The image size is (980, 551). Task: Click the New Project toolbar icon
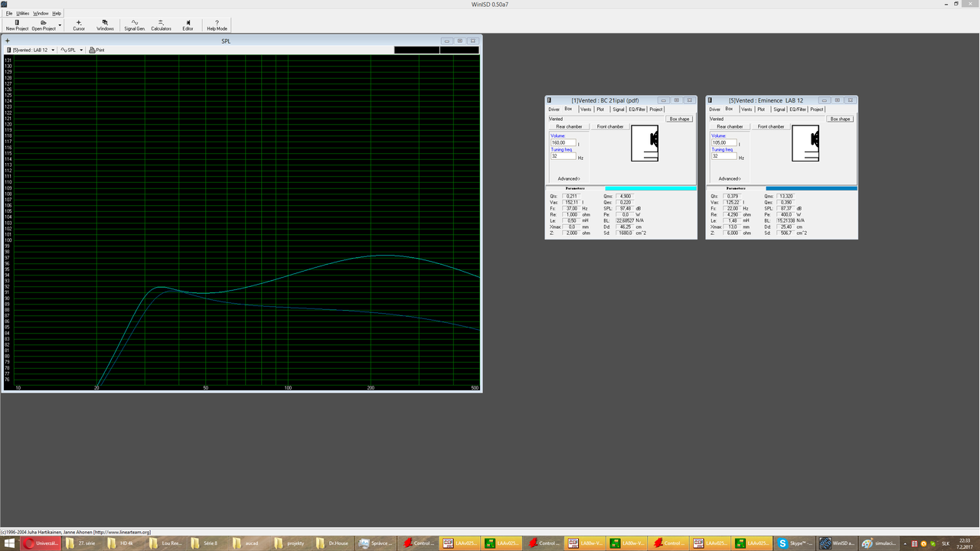click(17, 25)
